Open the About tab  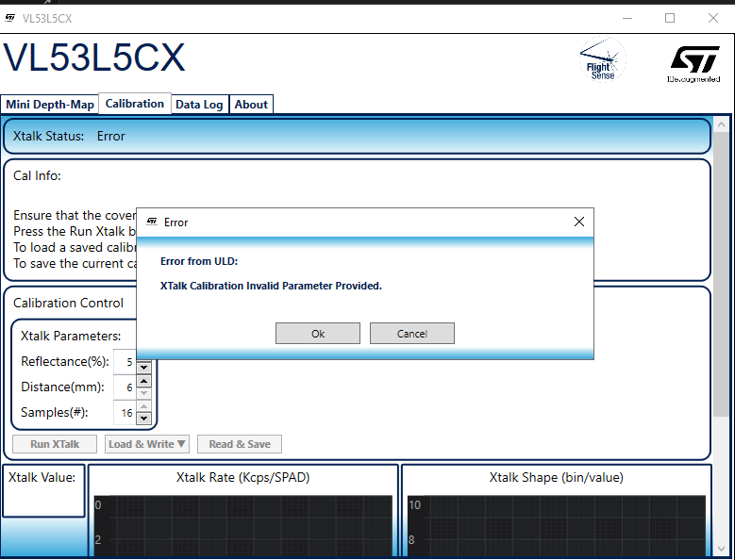pos(251,105)
